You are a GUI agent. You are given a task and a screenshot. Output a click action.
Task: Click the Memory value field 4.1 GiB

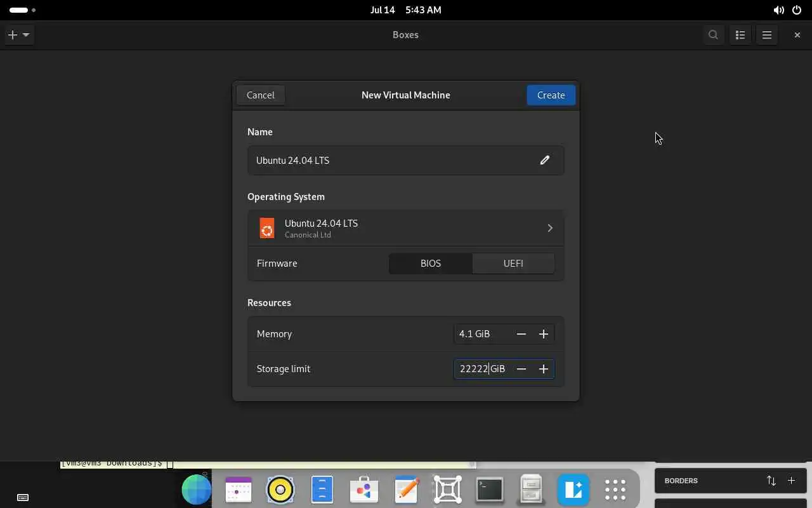click(482, 334)
